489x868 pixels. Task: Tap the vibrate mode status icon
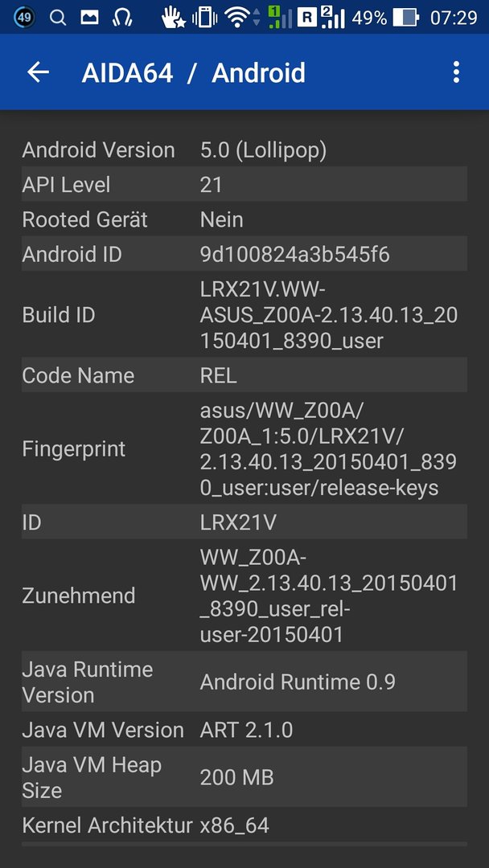(x=204, y=18)
